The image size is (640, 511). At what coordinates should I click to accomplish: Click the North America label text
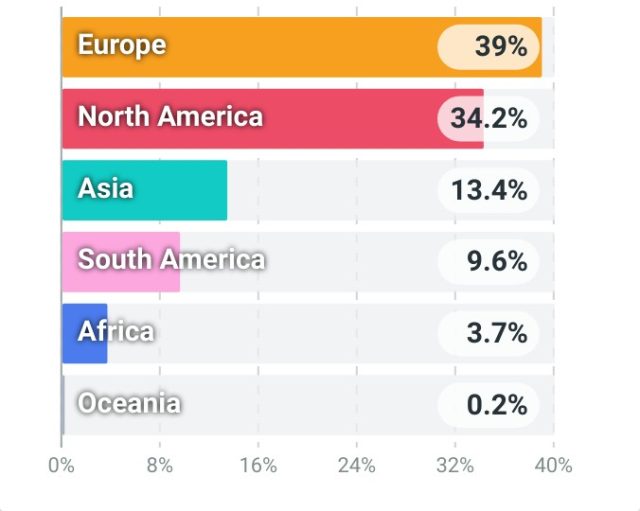point(170,116)
